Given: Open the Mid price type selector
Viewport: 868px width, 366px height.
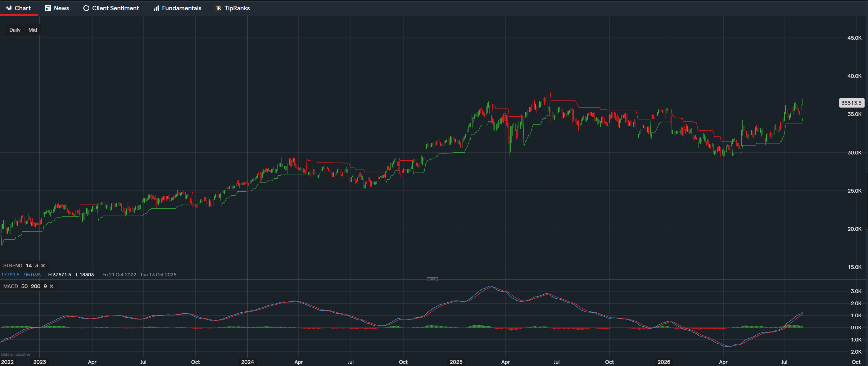Looking at the screenshot, I should click(x=33, y=30).
